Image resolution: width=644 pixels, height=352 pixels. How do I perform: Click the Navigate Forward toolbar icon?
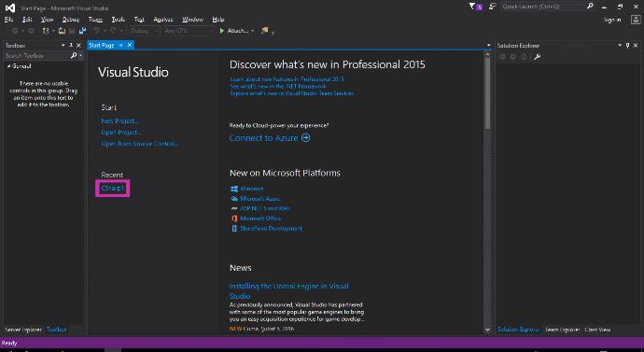coord(31,31)
